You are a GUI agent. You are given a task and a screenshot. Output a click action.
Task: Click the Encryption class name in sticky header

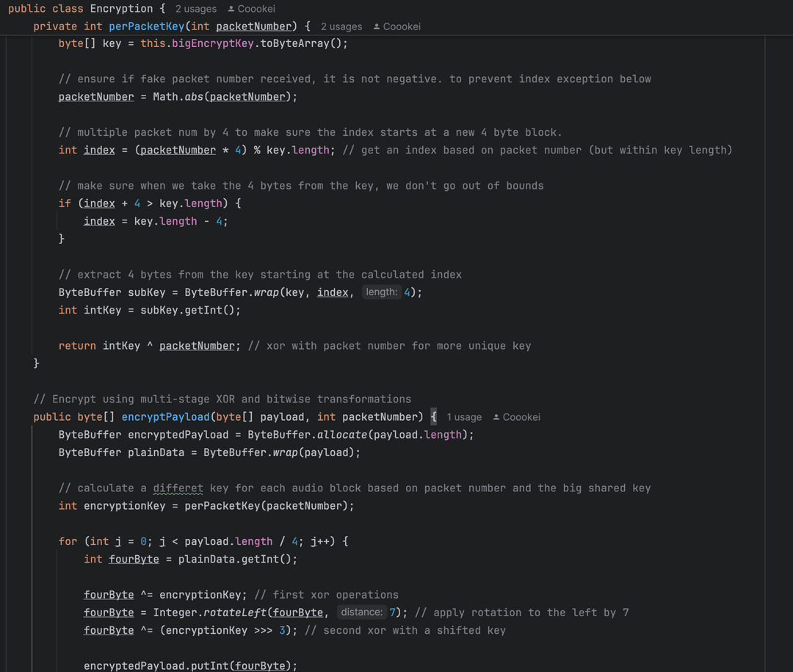coord(121,8)
